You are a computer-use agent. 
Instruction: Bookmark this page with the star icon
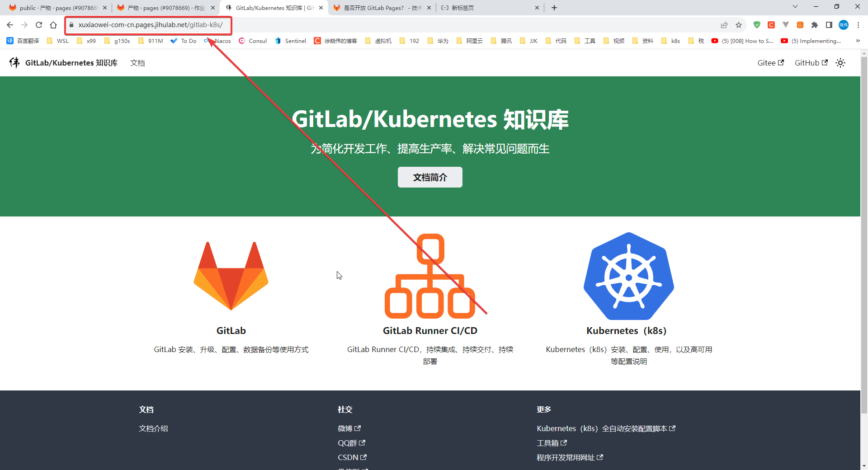coord(739,25)
